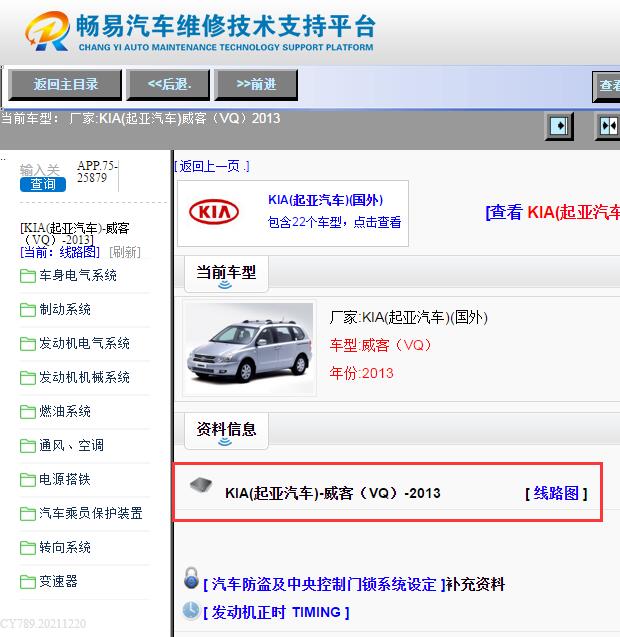Open the 转向系统 folder icon

click(x=28, y=548)
